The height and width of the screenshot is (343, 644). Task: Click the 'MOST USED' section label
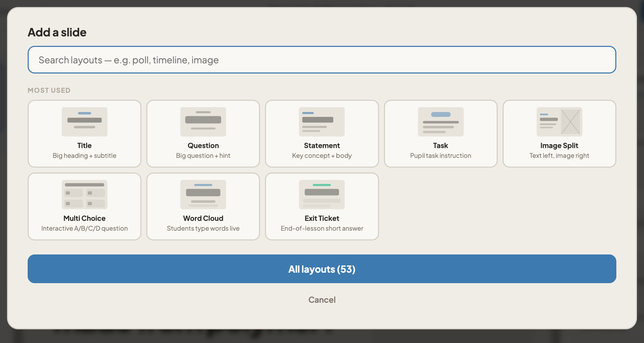(49, 90)
